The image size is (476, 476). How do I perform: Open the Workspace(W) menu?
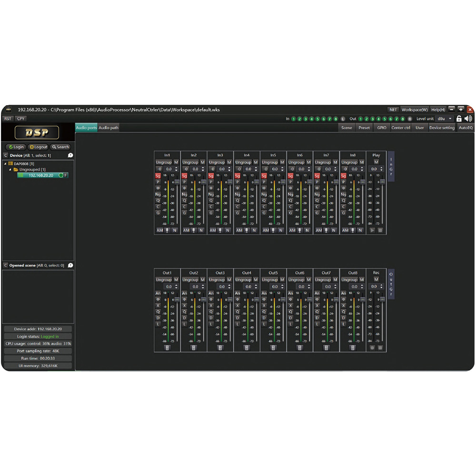pos(415,110)
